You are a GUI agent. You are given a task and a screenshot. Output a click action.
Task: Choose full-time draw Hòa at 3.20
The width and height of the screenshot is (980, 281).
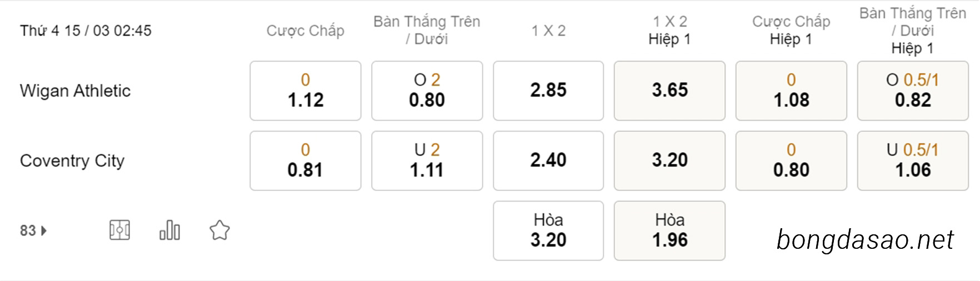point(548,230)
